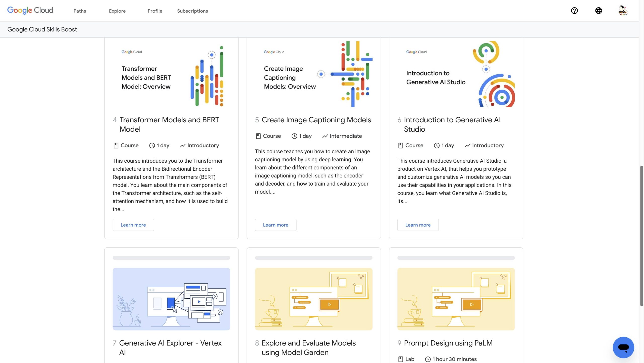Click the help question mark icon
This screenshot has width=644, height=363.
pyautogui.click(x=574, y=11)
